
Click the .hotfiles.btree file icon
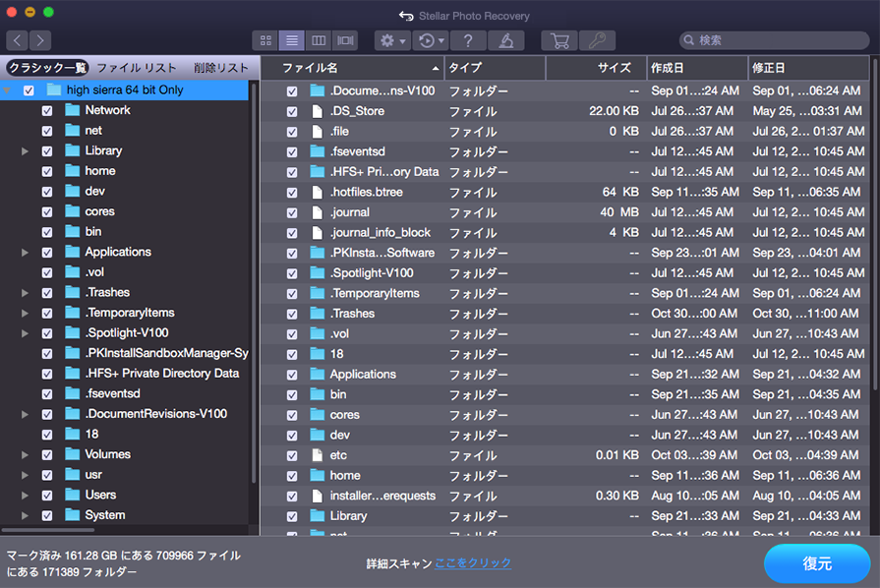click(x=318, y=193)
